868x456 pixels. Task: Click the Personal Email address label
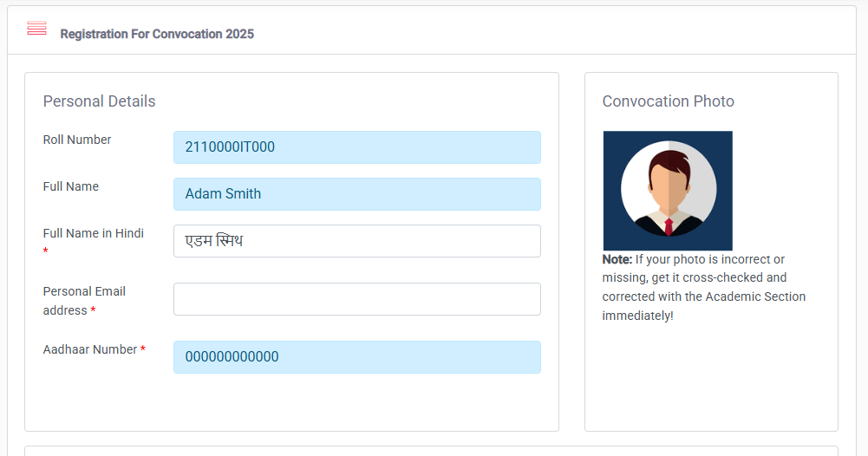coord(84,291)
